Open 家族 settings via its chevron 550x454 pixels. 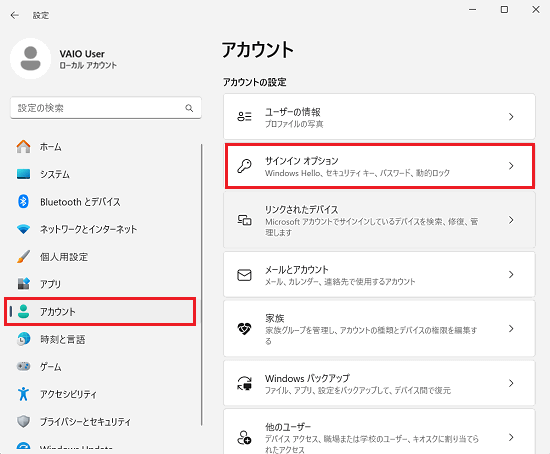coord(511,329)
